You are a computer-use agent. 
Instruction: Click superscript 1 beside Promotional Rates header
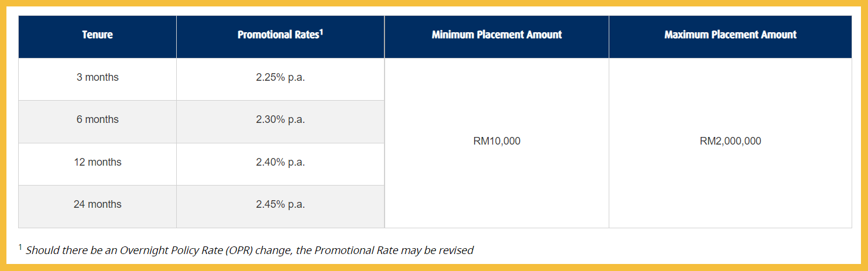(x=322, y=32)
